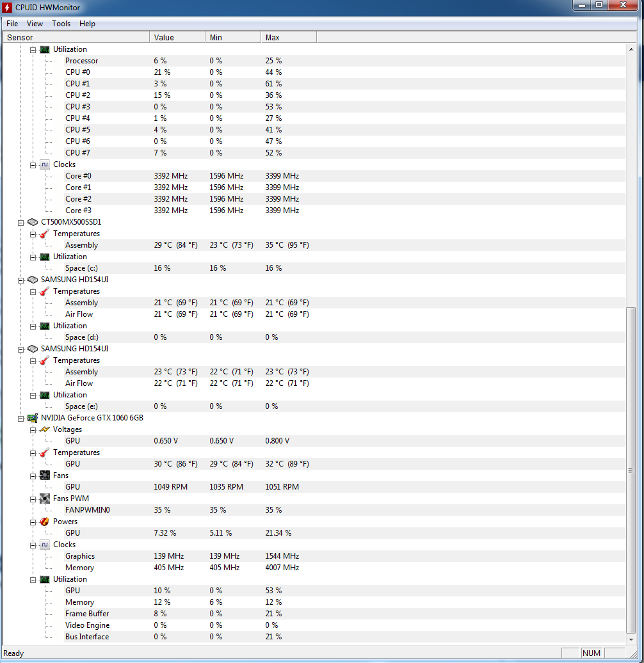Collapse Temperatures under CT500MX500SSD1
Screen dimensions: 644x663
point(33,234)
